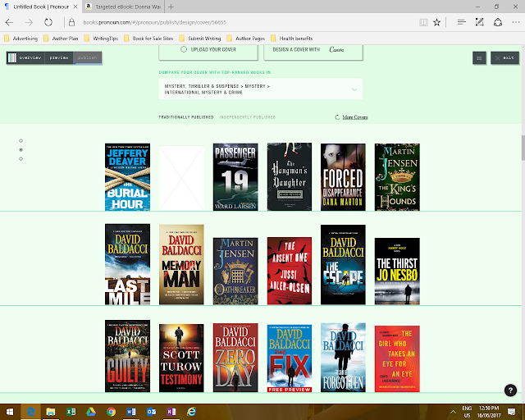The image size is (525, 420).
Task: Click the Pronoun striped logo icon
Action: [x=12, y=57]
